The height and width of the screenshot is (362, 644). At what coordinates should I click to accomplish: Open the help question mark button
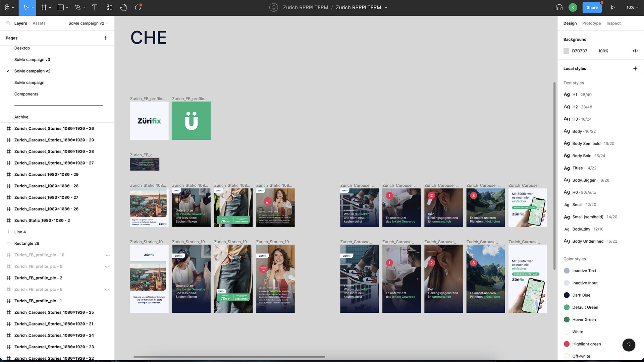629,345
